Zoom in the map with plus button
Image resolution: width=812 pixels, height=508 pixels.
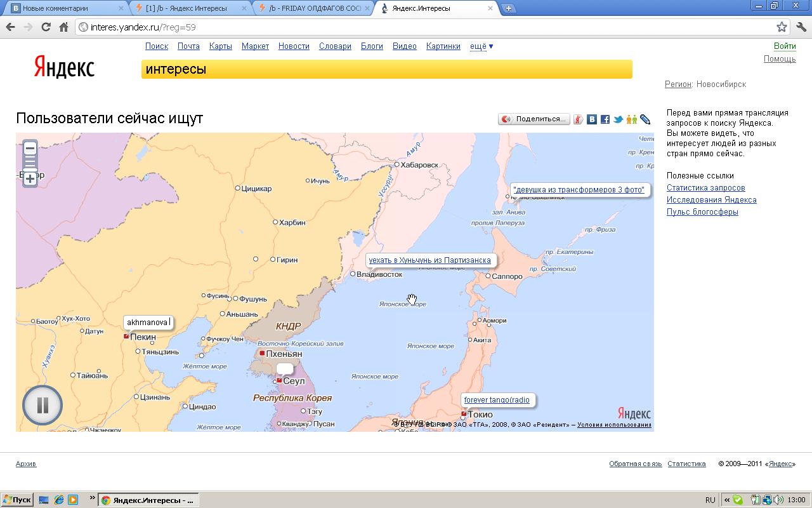(x=30, y=179)
